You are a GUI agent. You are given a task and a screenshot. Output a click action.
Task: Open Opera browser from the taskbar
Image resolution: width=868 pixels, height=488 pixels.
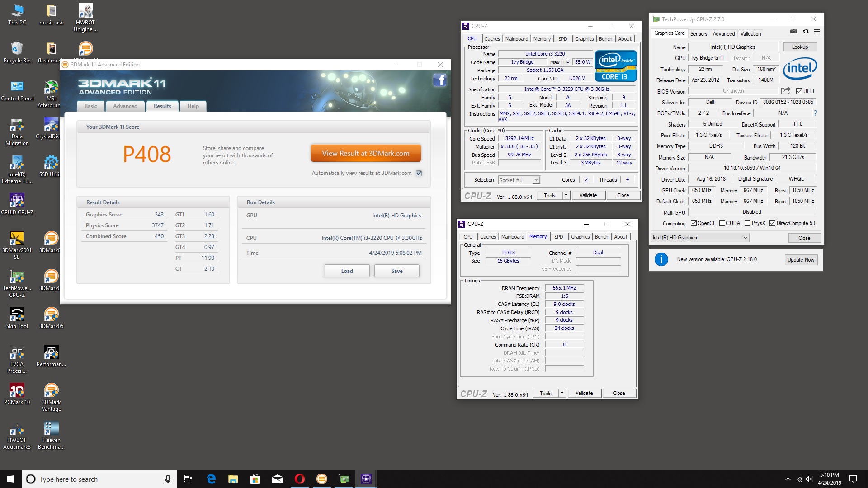click(x=300, y=479)
